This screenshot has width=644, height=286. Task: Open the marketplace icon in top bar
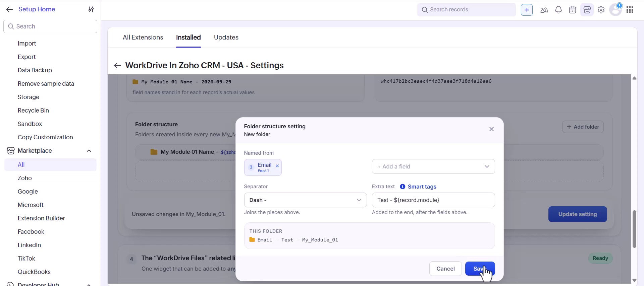[x=587, y=10]
